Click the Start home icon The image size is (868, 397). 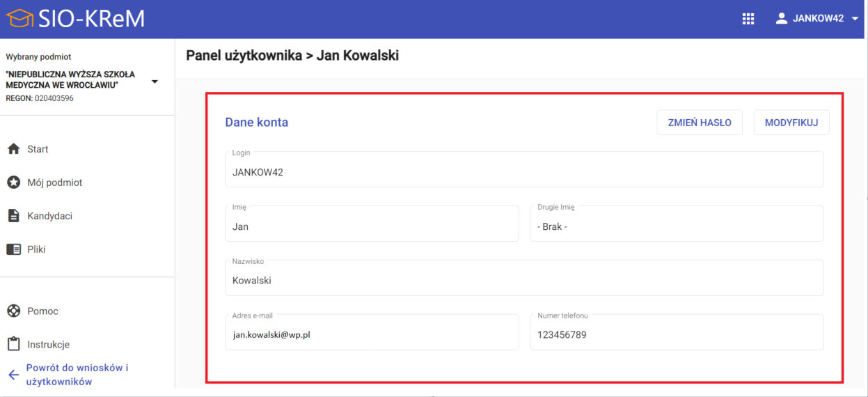(x=13, y=149)
